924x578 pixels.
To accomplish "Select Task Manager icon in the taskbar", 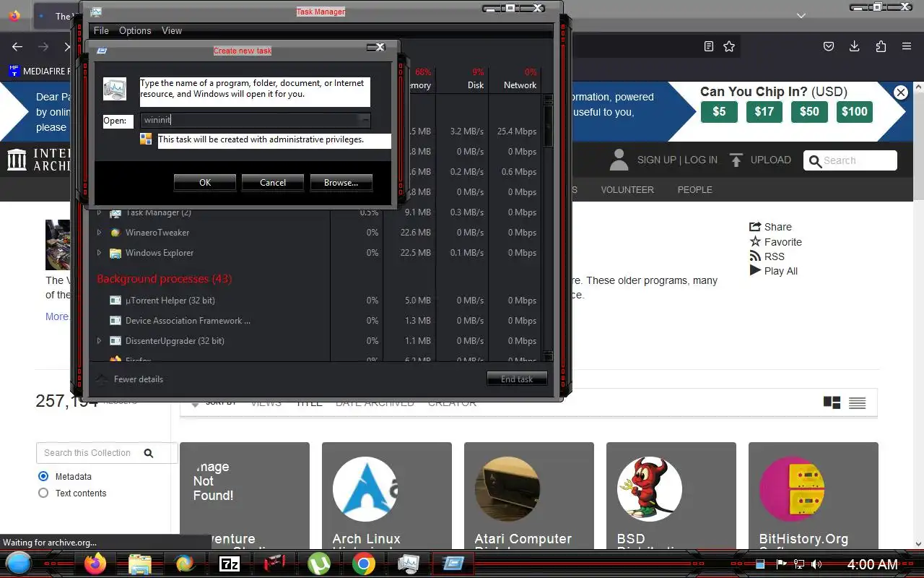I will pos(409,564).
